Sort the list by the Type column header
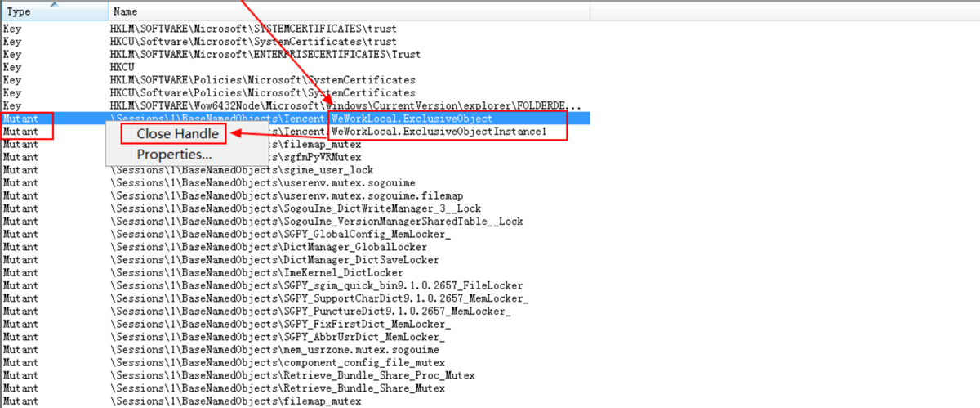980x408 pixels. tap(54, 11)
